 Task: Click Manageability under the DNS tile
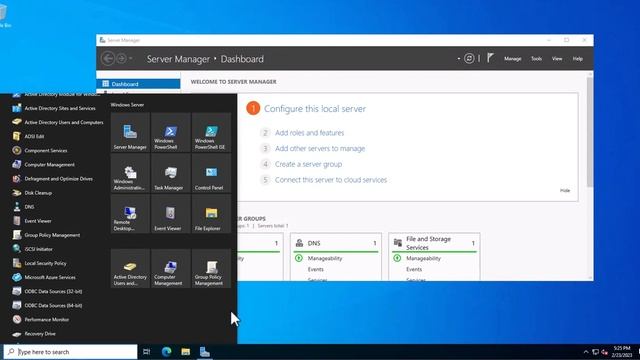325,258
